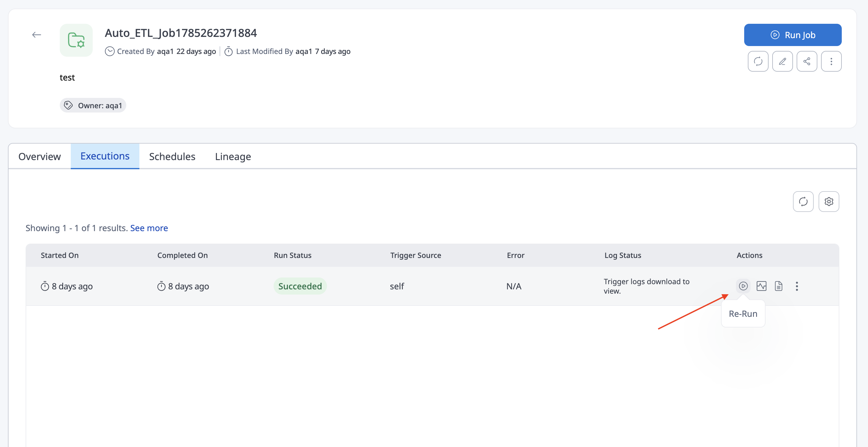The width and height of the screenshot is (868, 447).
Task: Click the Log Status column header
Action: (x=623, y=255)
